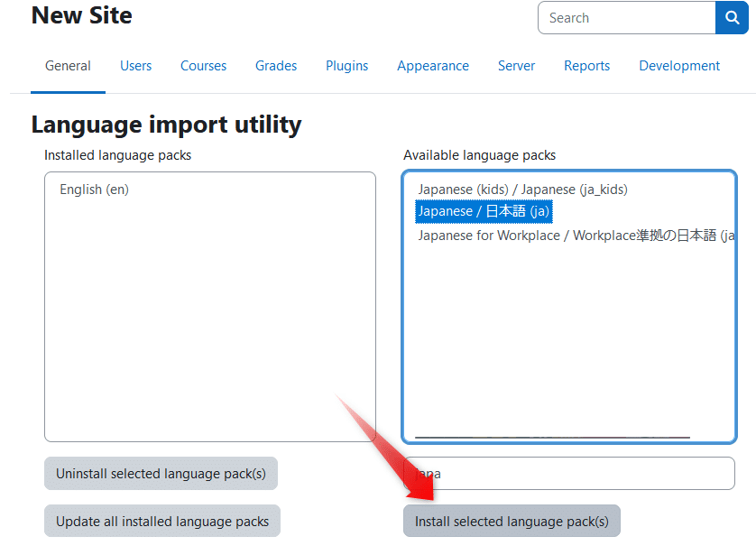Image resolution: width=756 pixels, height=555 pixels.
Task: Click Install selected language pack(s)
Action: point(512,522)
